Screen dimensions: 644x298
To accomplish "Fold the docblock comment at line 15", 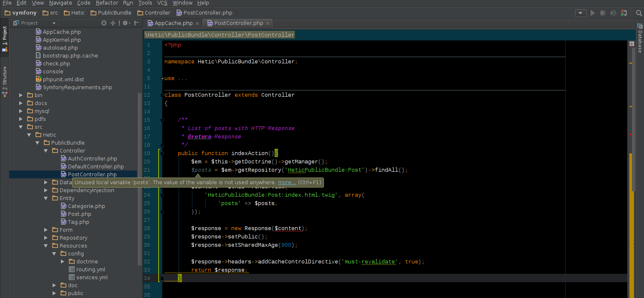I will pyautogui.click(x=162, y=120).
